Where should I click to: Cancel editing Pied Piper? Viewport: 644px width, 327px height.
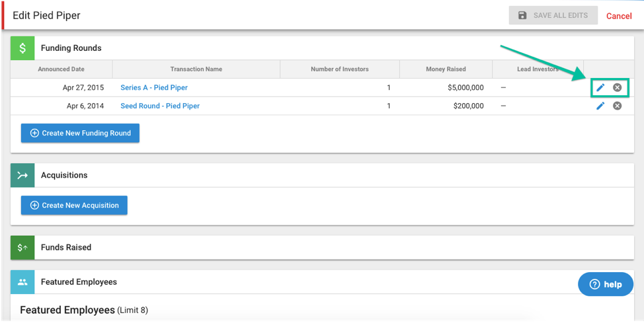(619, 16)
